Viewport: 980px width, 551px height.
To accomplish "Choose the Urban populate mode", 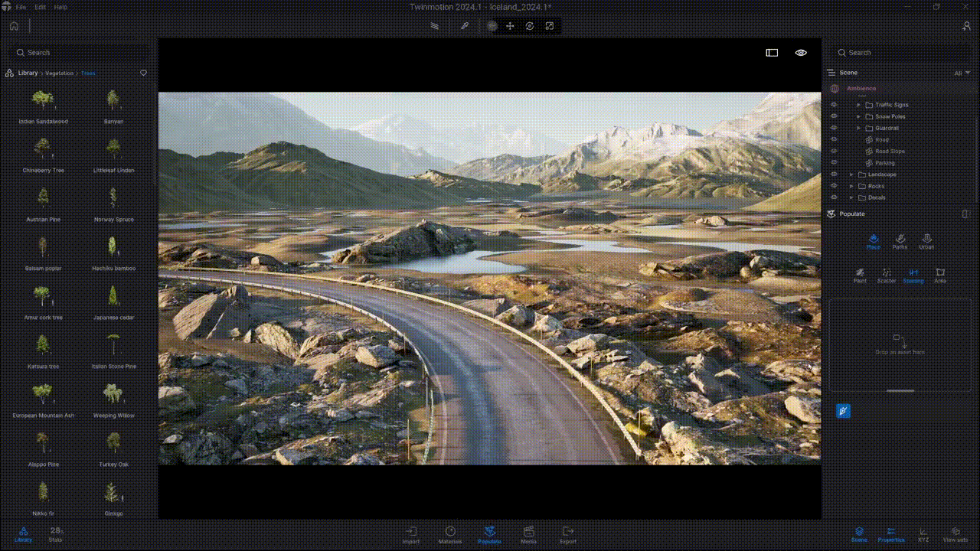I will click(x=926, y=242).
